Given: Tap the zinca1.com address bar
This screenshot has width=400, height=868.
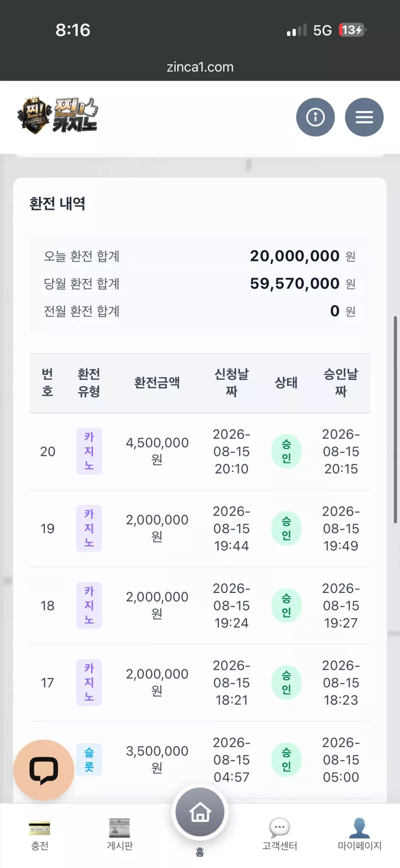Looking at the screenshot, I should pos(200,67).
